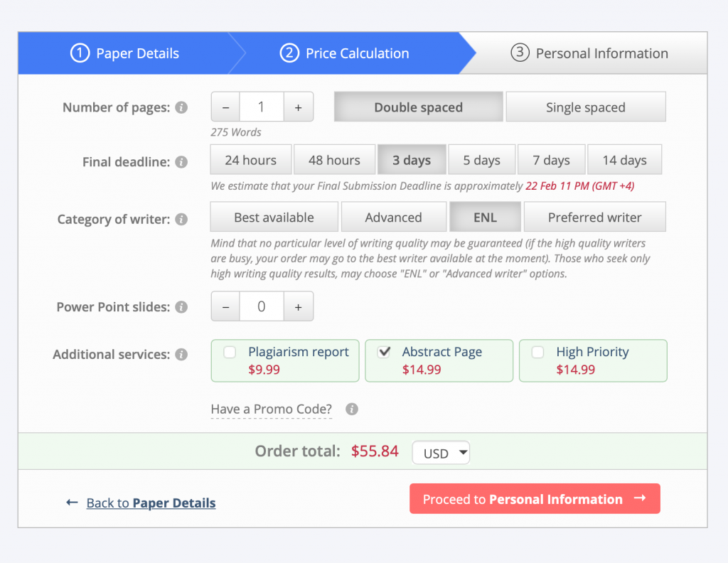Click the slides quantity field showing 0

click(262, 306)
